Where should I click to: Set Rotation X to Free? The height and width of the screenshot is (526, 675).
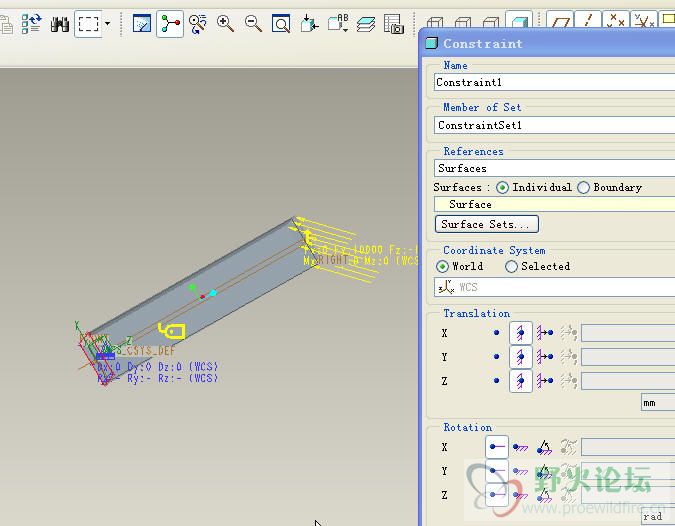[x=496, y=447]
